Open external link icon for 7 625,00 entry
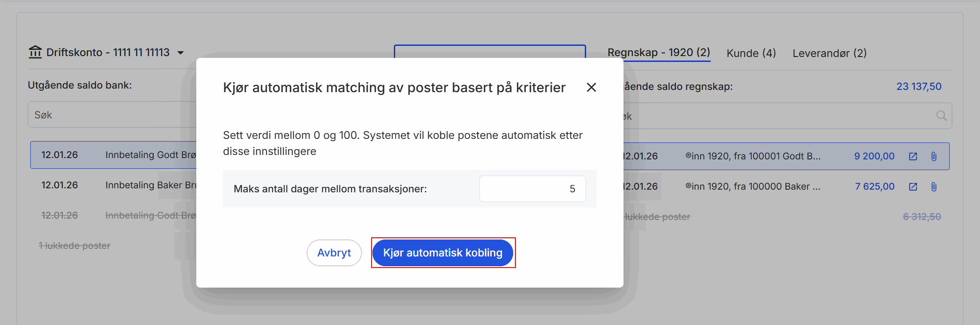Image resolution: width=980 pixels, height=325 pixels. 913,187
